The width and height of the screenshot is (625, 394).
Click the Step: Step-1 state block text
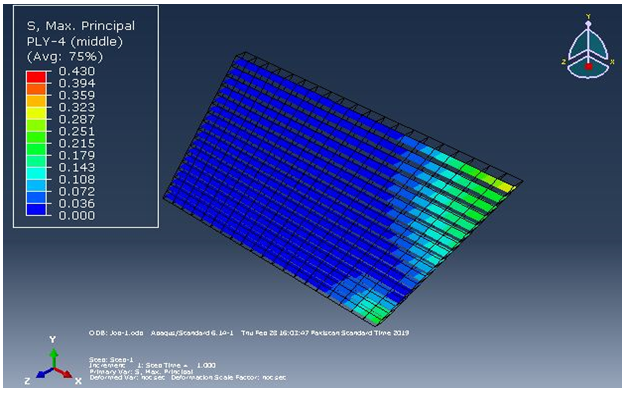(x=111, y=360)
